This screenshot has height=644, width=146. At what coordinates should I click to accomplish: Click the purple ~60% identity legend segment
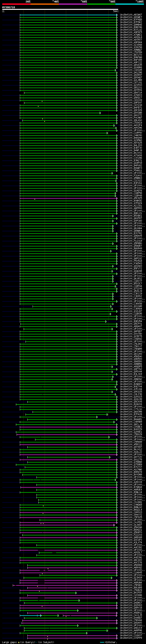[x=73, y=4]
